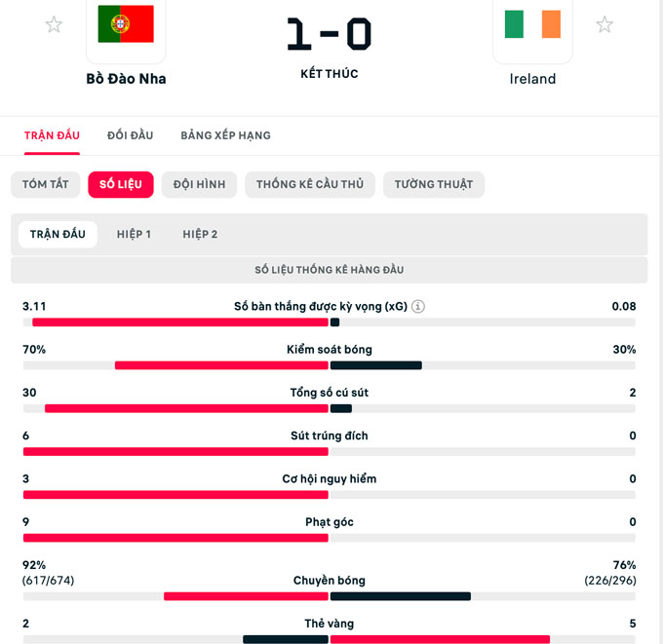Viewport: 663px width, 644px height.
Task: Show the Tóm tắt summary section
Action: pos(46,184)
